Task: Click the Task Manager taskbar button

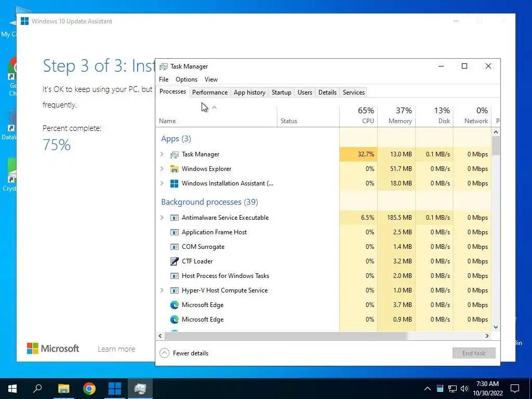Action: (x=140, y=389)
